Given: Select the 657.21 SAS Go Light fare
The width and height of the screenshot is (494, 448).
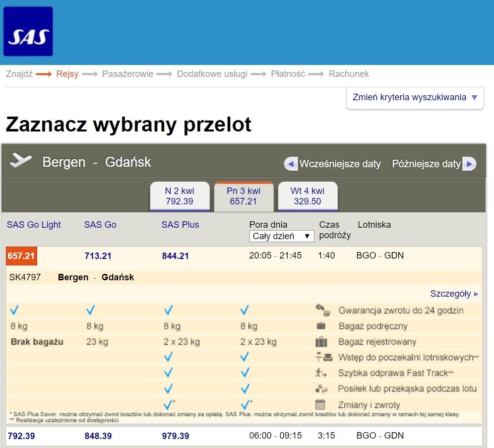Looking at the screenshot, I should coord(21,256).
